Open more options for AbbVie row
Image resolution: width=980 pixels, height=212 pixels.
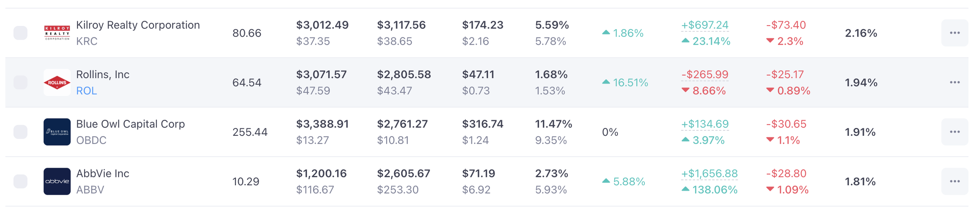pos(955,181)
